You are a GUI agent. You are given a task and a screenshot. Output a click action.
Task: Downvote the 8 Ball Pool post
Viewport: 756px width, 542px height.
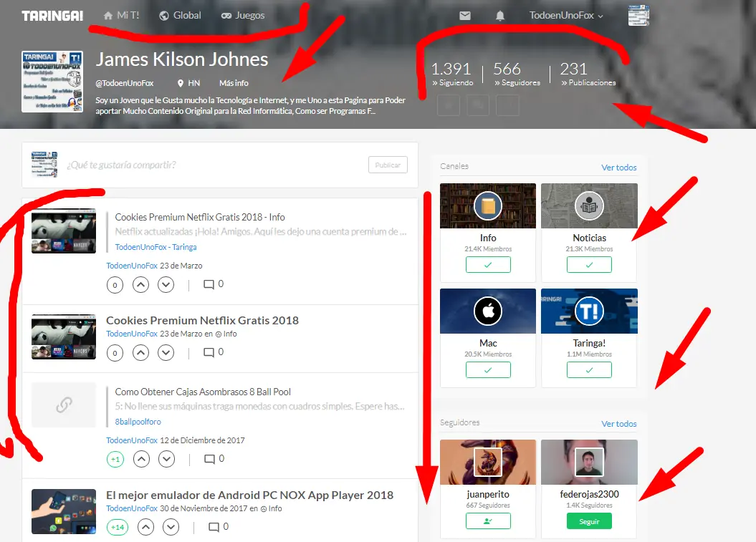click(x=167, y=459)
